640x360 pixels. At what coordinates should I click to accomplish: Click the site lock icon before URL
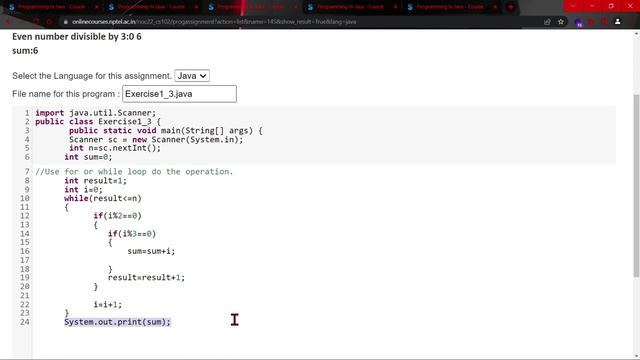(x=65, y=22)
